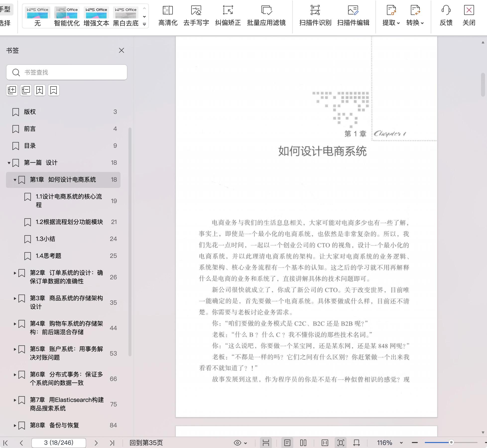Click 回到第35页 link
Screen dimensions: 487x448
146,443
